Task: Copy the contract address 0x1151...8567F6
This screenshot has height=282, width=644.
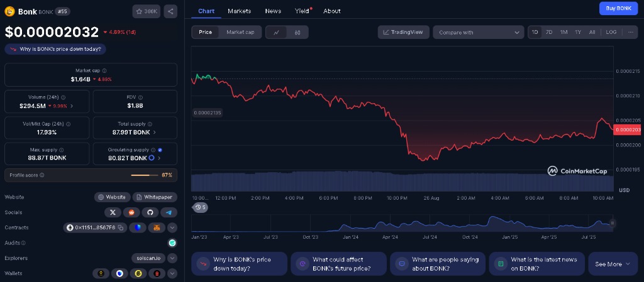Action: 121,227
